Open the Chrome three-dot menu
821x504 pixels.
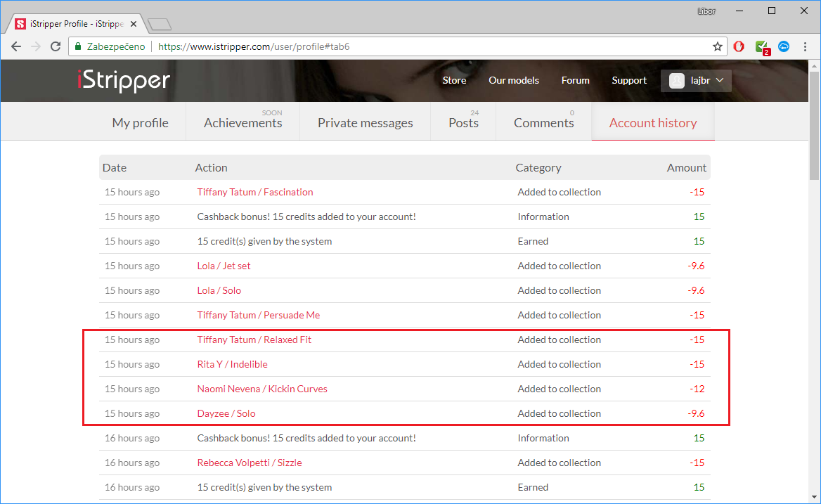click(x=806, y=46)
